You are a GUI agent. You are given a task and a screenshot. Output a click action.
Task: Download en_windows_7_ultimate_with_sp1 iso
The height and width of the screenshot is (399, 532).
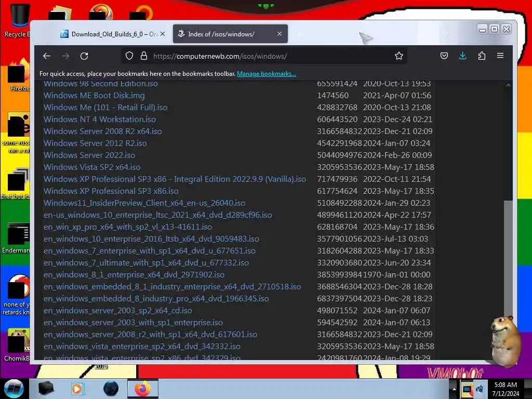pyautogui.click(x=146, y=262)
